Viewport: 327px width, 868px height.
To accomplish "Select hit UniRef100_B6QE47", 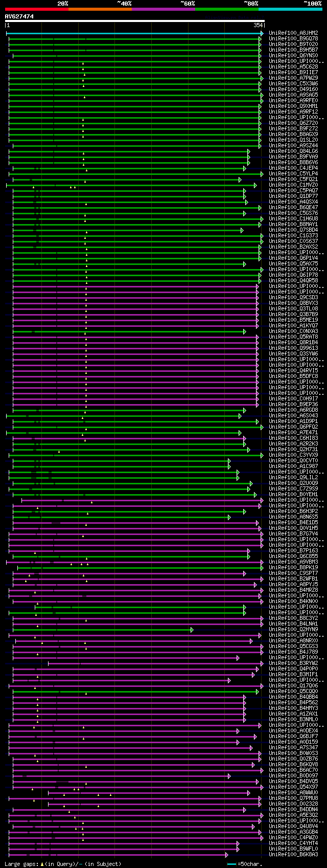I will pyautogui.click(x=293, y=208).
